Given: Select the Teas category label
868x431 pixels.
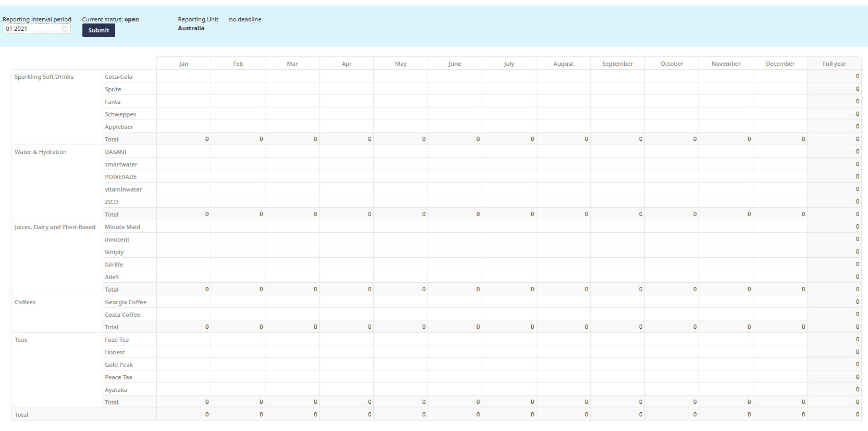Looking at the screenshot, I should (21, 340).
